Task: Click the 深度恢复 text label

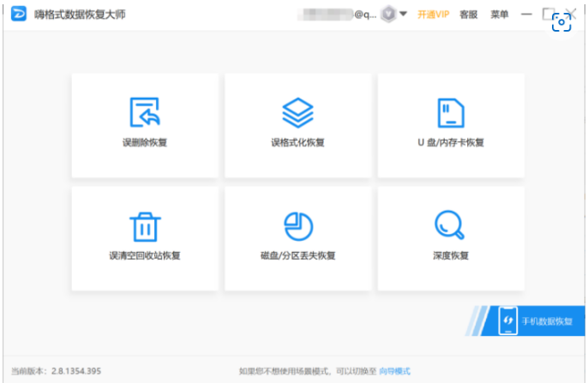Action: 451,256
